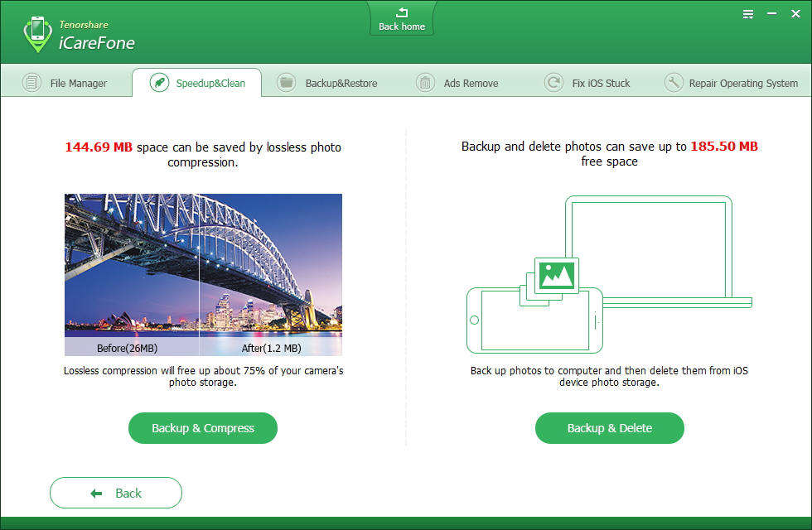Click the Back home label
Screen dimensions: 812x530
pyautogui.click(x=402, y=26)
